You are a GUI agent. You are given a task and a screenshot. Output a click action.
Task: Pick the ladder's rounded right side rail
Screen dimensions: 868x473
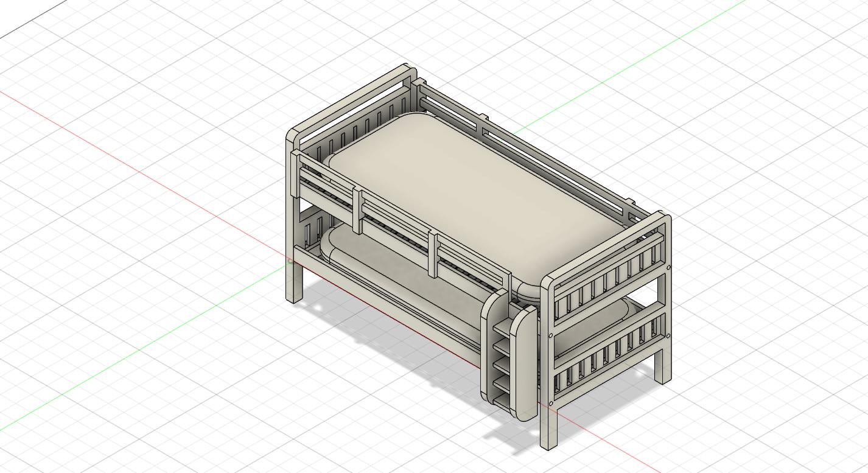click(x=523, y=363)
